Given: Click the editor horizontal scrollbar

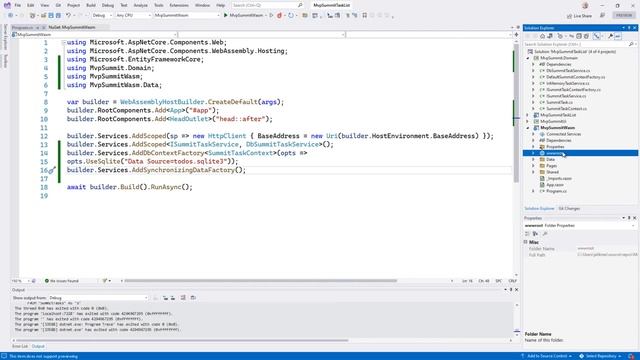Looking at the screenshot, I should (x=260, y=281).
